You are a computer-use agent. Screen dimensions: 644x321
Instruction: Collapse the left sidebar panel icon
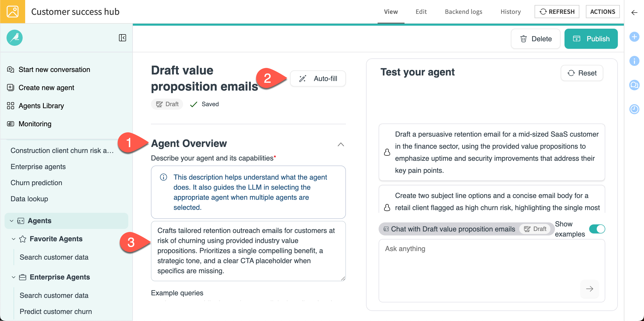coord(122,38)
